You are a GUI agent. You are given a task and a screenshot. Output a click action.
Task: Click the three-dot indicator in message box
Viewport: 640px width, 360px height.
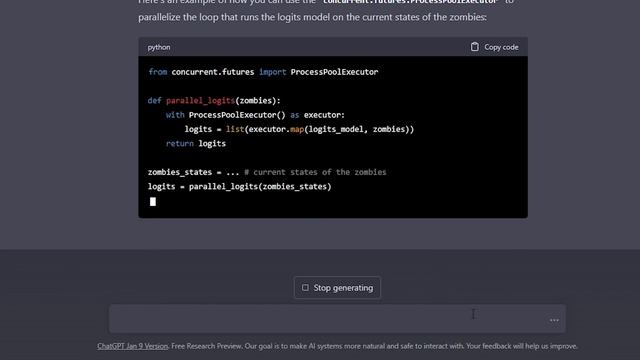554,320
